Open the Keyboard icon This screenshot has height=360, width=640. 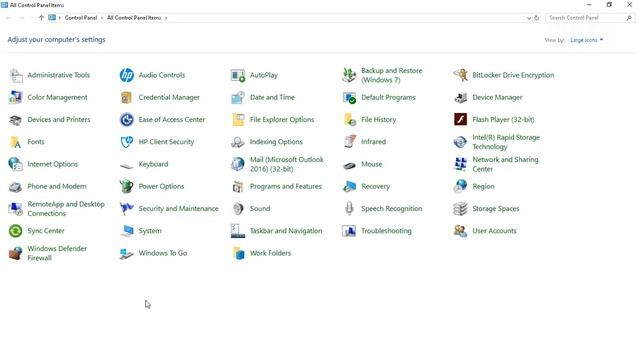127,165
